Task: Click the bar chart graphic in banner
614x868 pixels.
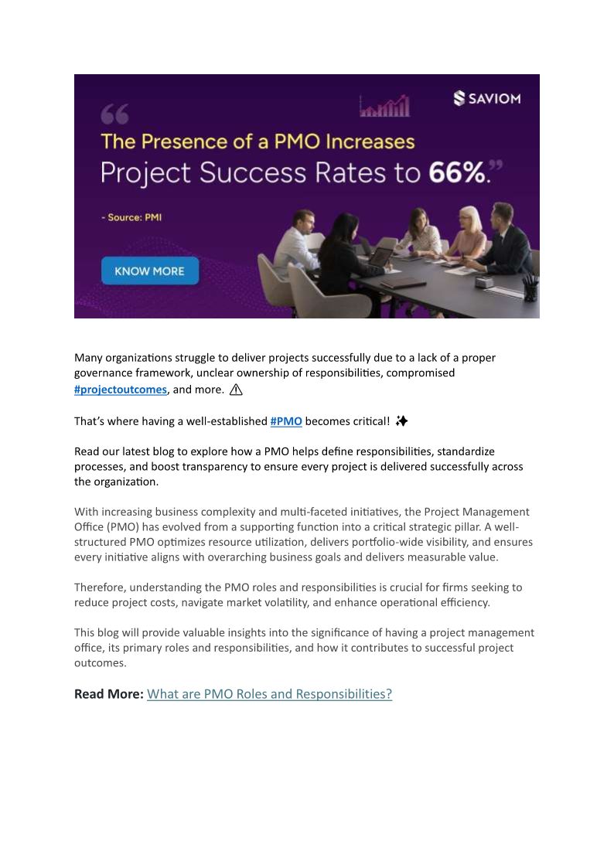Action: tap(384, 107)
